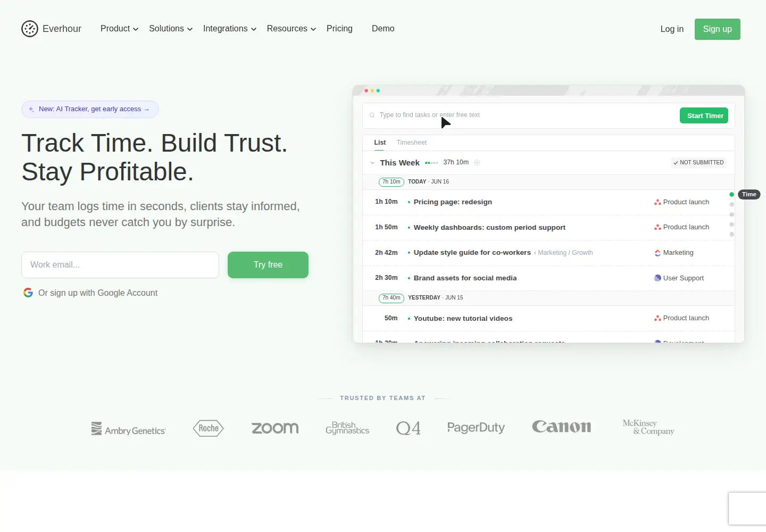Focus the Work email input field
This screenshot has width=766, height=532.
(x=120, y=265)
